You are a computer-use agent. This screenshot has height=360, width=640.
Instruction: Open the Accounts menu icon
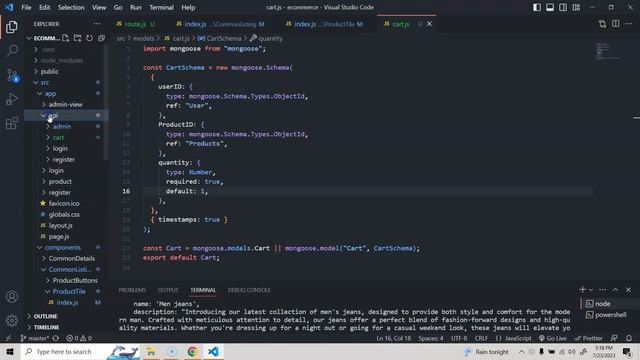click(12, 297)
